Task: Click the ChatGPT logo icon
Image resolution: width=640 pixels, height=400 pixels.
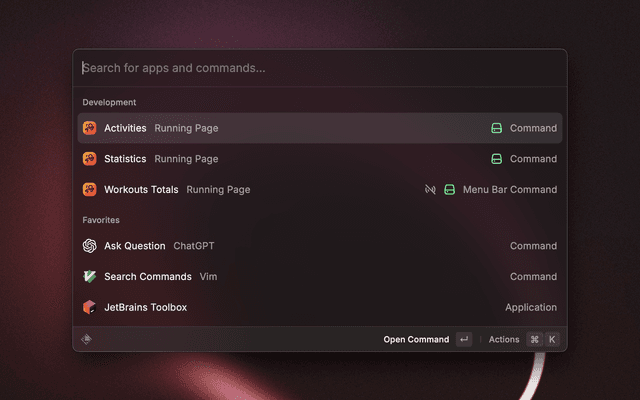Action: 89,246
